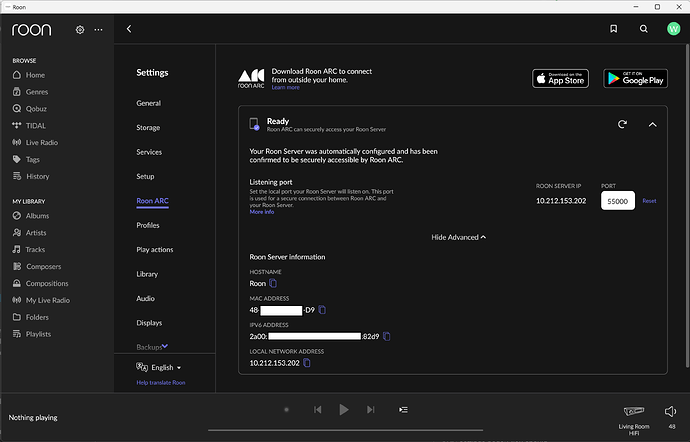This screenshot has width=690, height=442.
Task: Select the Roon ARC settings tab
Action: pos(153,201)
